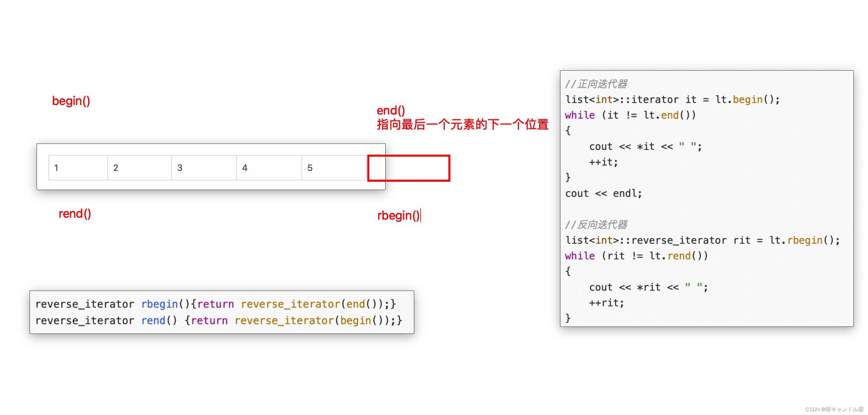Screen dimensions: 868x415
Task: Click the red rend() label
Action: pos(75,214)
